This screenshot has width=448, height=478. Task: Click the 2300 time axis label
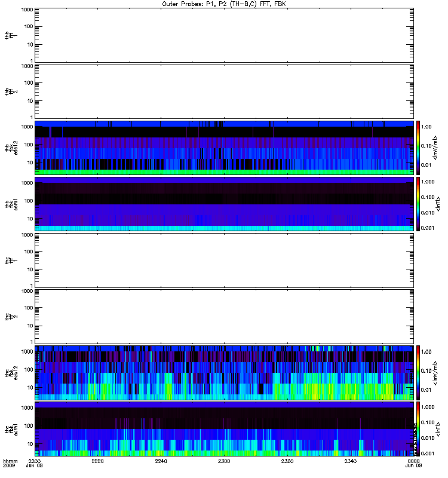coord(224,461)
